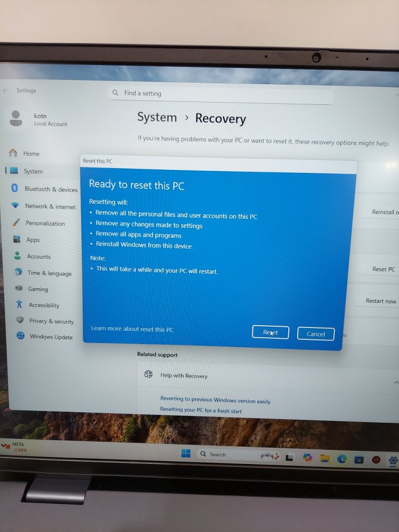Open Accessibility settings page

coord(44,305)
